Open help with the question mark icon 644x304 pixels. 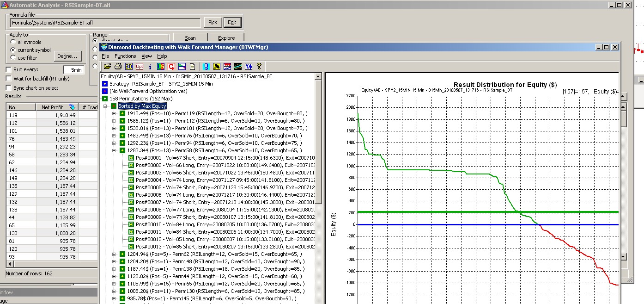(x=259, y=67)
